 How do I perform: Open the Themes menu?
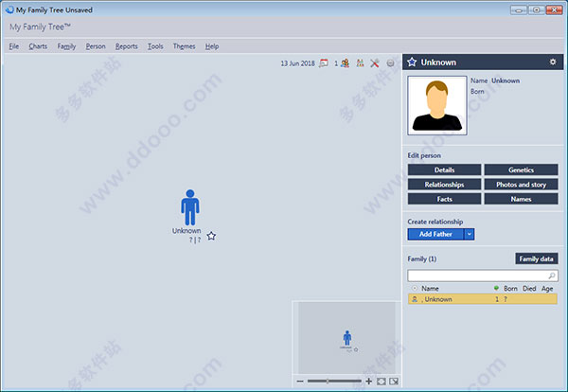click(184, 45)
